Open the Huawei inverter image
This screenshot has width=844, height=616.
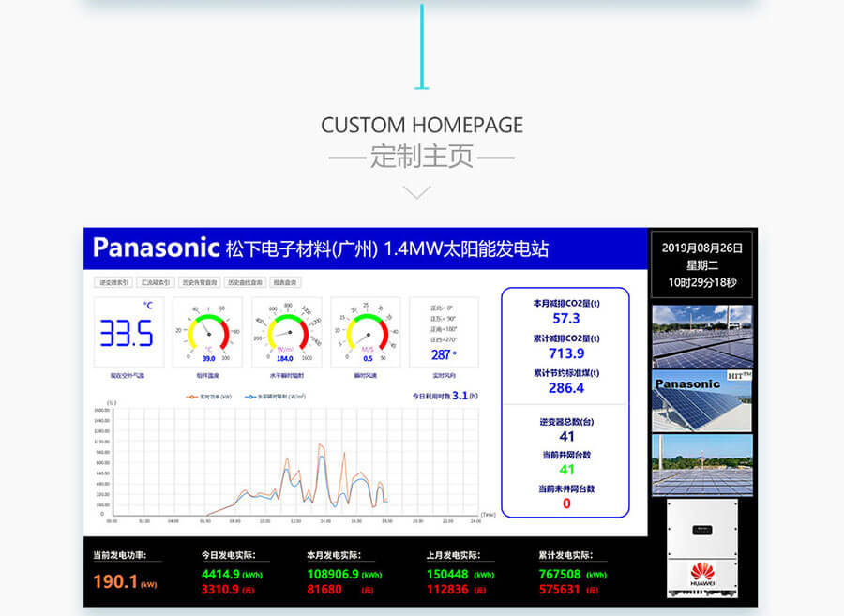pos(701,548)
